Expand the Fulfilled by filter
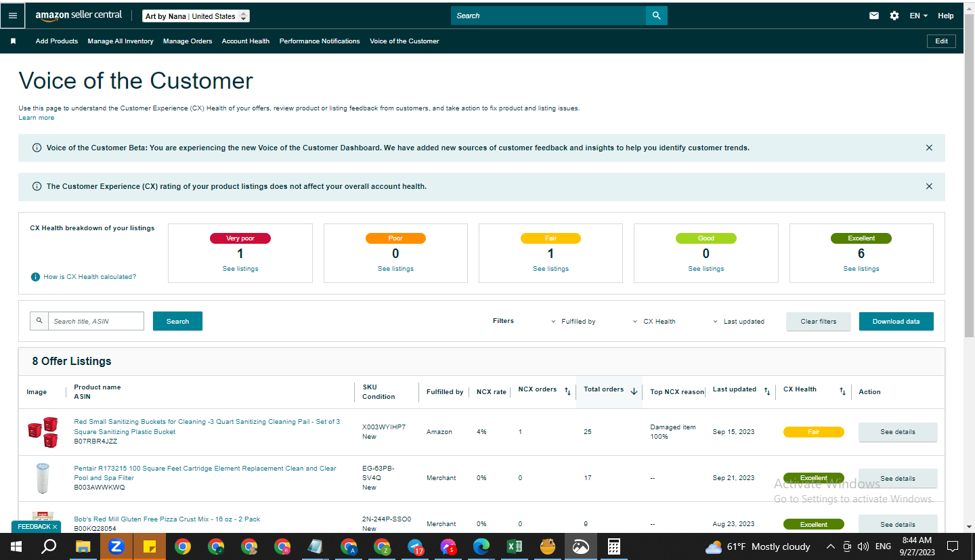This screenshot has width=975, height=560. (573, 322)
